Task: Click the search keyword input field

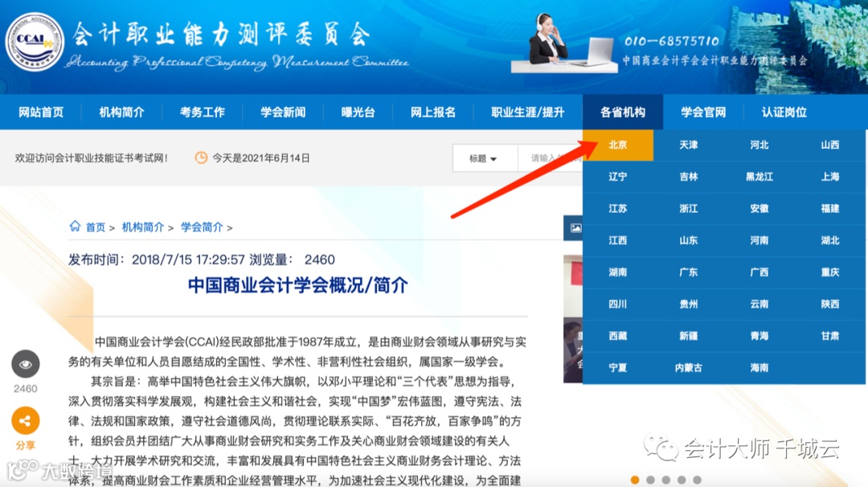Action: (x=551, y=158)
